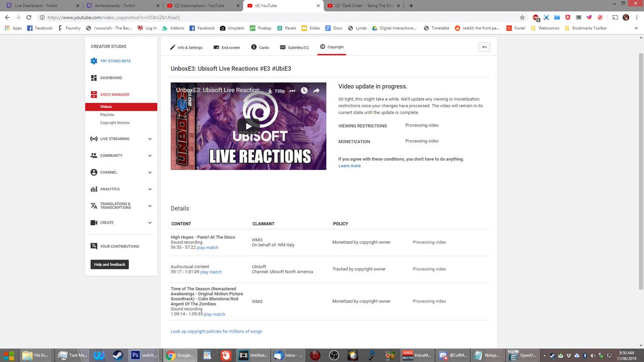Open a new browser tab with plus button
The height and width of the screenshot is (362, 644).
point(411,5)
